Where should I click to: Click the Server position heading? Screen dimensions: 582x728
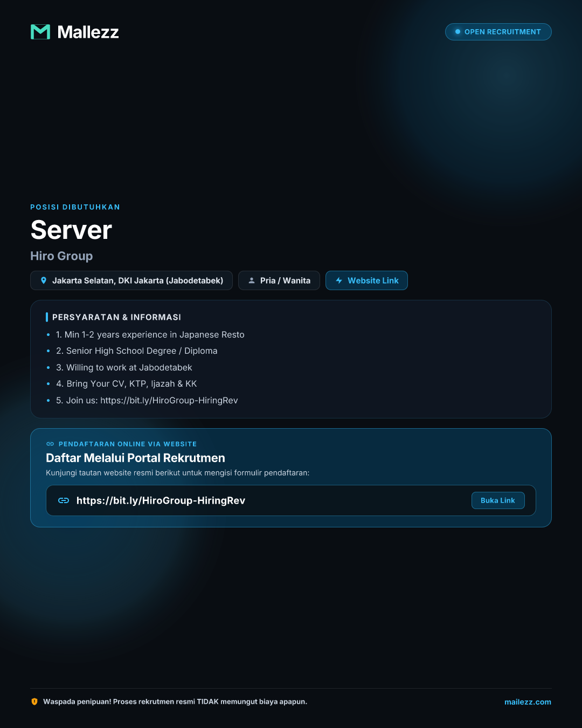[x=71, y=230]
